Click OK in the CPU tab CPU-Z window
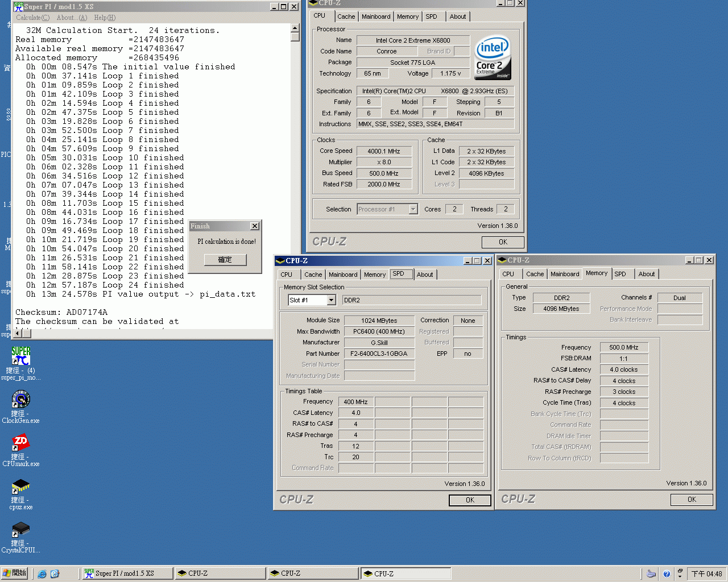Screen dimensions: 728x582 (x=503, y=242)
